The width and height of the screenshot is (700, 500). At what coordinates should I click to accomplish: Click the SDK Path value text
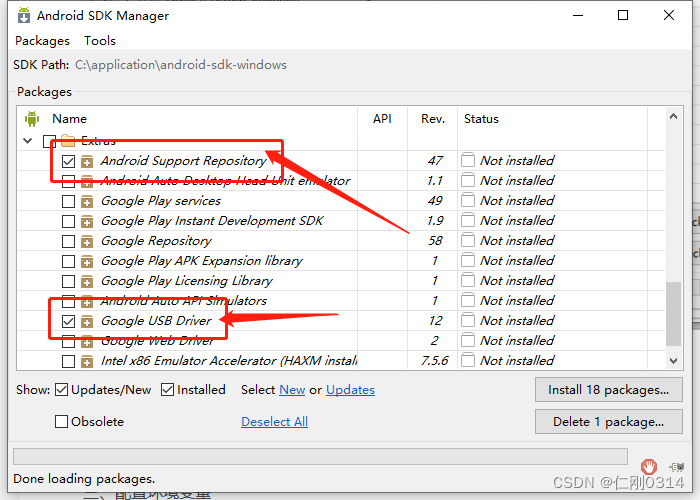point(181,65)
